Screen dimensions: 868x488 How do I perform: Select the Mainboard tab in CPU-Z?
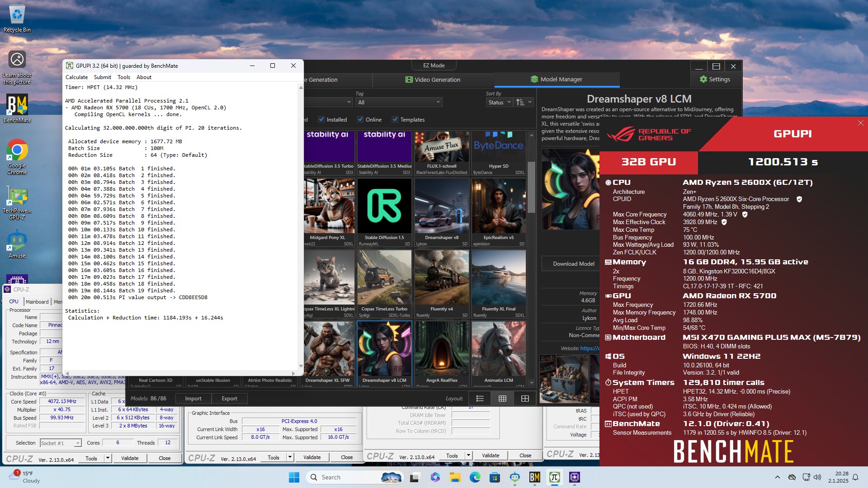37,302
